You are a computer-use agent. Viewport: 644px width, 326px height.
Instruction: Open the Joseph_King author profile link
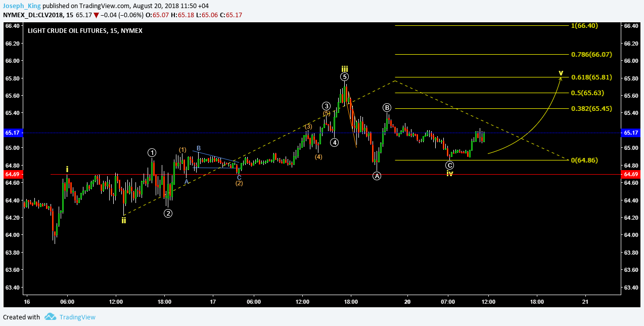22,6
